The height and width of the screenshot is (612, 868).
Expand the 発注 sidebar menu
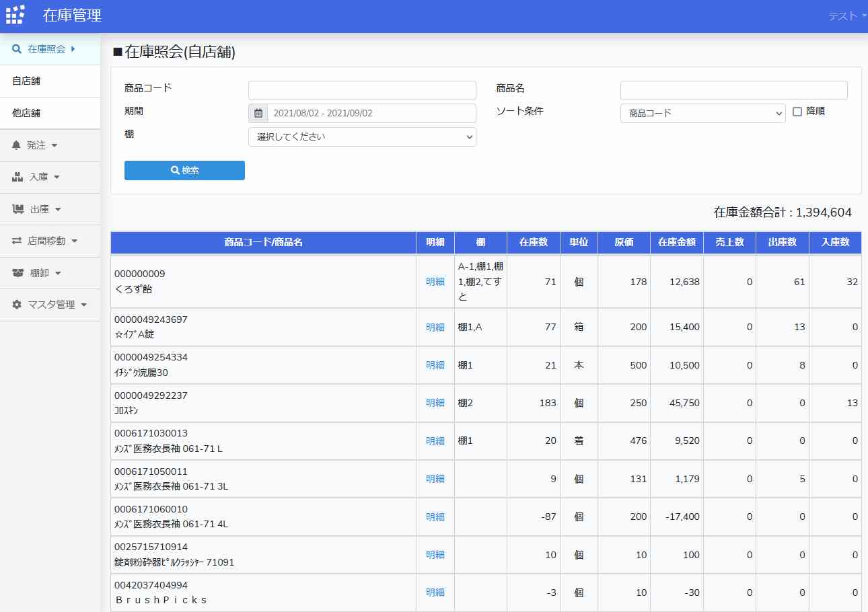pyautogui.click(x=50, y=145)
